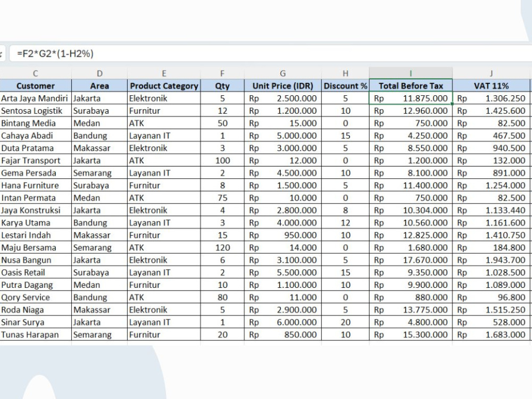532x399 pixels.
Task: Select the Roda Niaga customer cell
Action: [x=36, y=310]
